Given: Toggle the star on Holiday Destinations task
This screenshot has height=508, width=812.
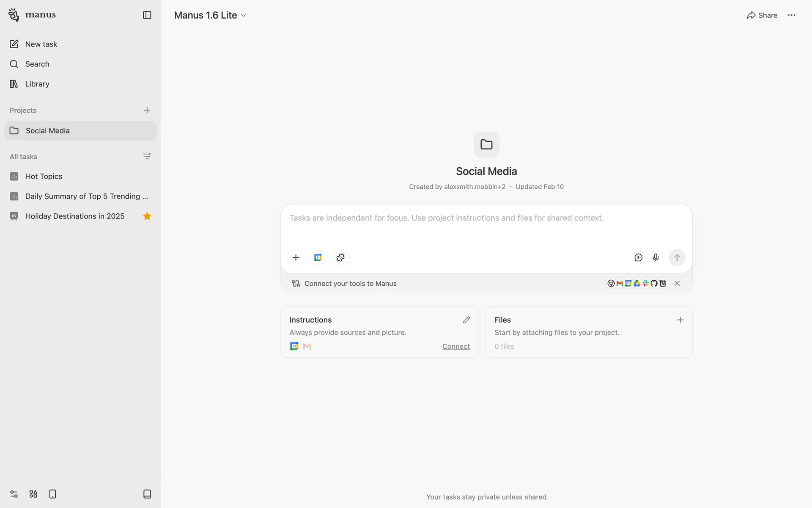Looking at the screenshot, I should pos(147,216).
